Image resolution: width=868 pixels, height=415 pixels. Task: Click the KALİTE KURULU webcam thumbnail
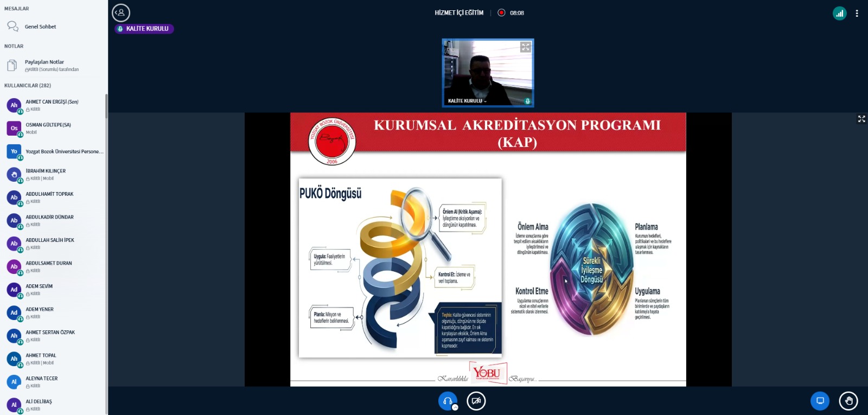488,72
